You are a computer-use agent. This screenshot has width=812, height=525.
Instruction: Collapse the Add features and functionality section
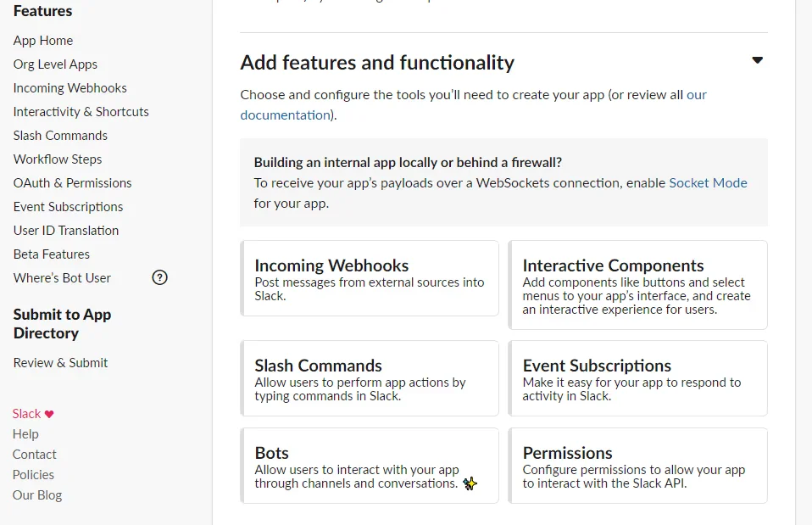[757, 59]
